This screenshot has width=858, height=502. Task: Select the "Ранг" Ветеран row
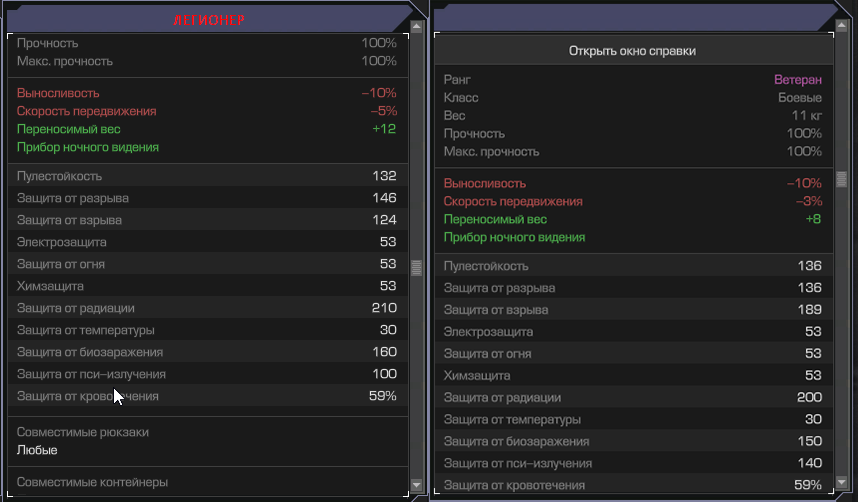pos(632,80)
